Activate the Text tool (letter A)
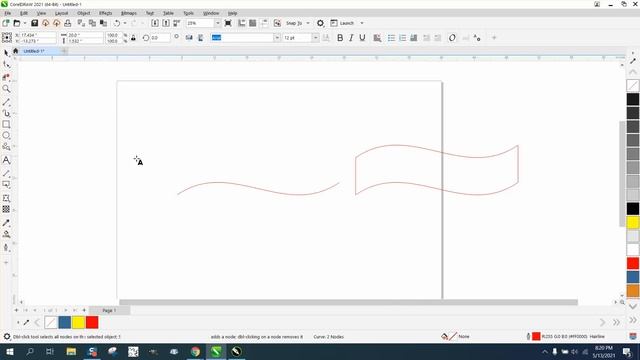This screenshot has height=360, width=640. tap(6, 160)
